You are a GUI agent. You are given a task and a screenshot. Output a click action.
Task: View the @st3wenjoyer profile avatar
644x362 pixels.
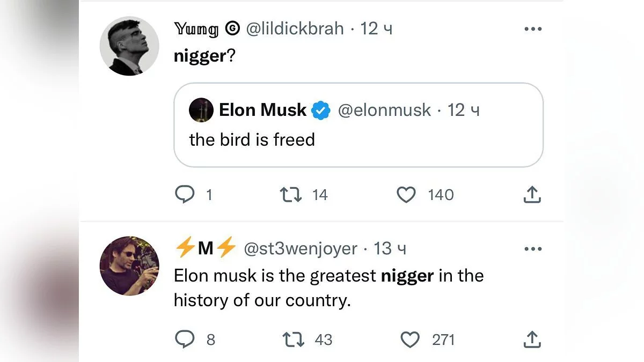(129, 266)
